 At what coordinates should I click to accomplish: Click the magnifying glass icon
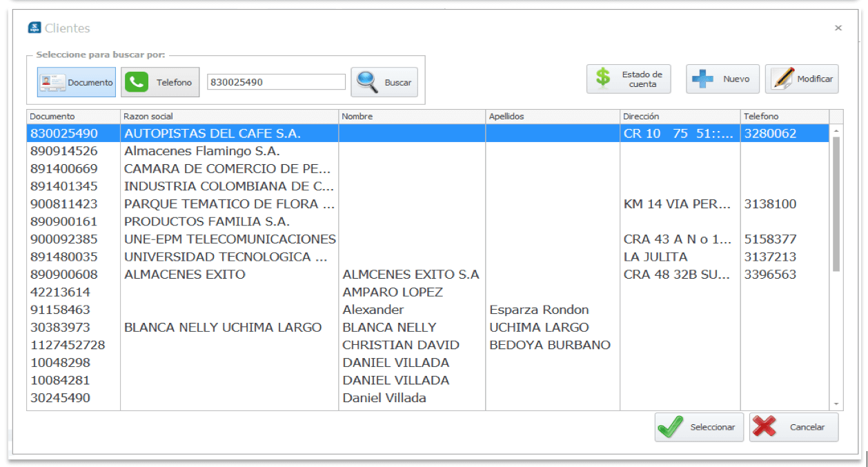(x=367, y=82)
